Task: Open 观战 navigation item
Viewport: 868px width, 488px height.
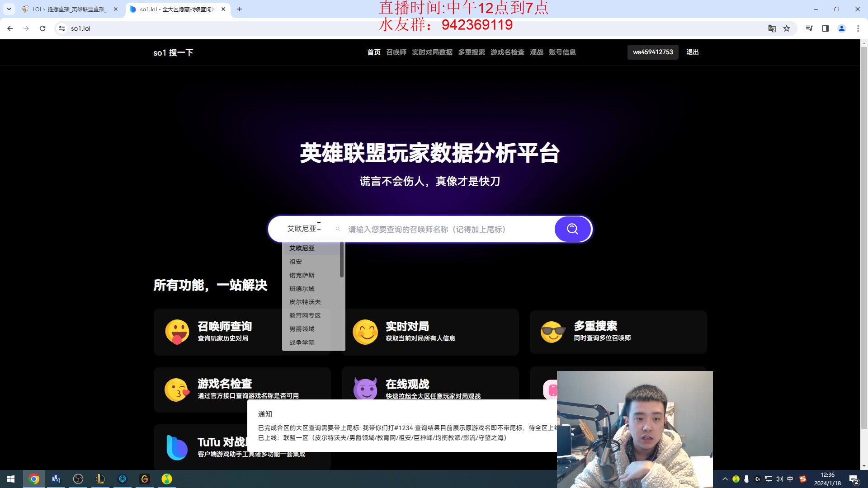Action: pyautogui.click(x=537, y=52)
